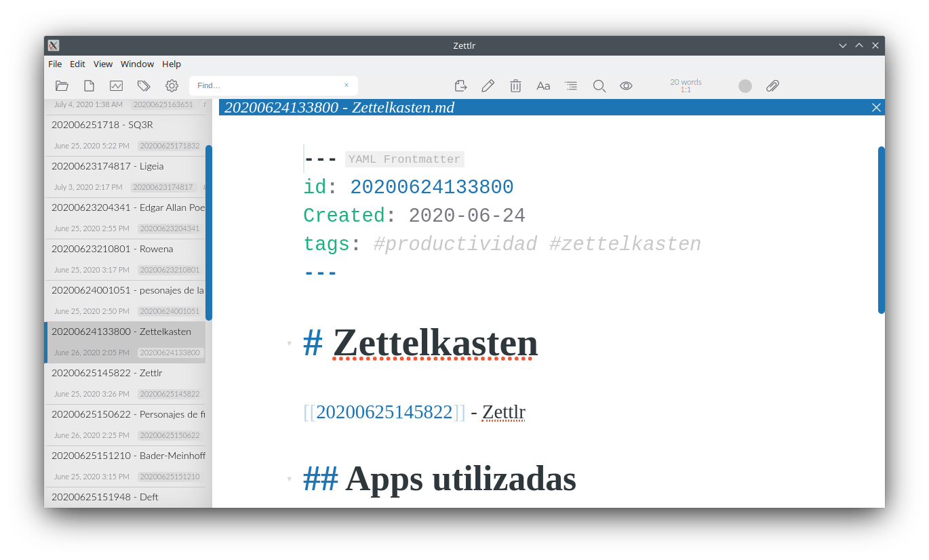929x560 pixels.
Task: Open the File menu
Action: pos(55,64)
